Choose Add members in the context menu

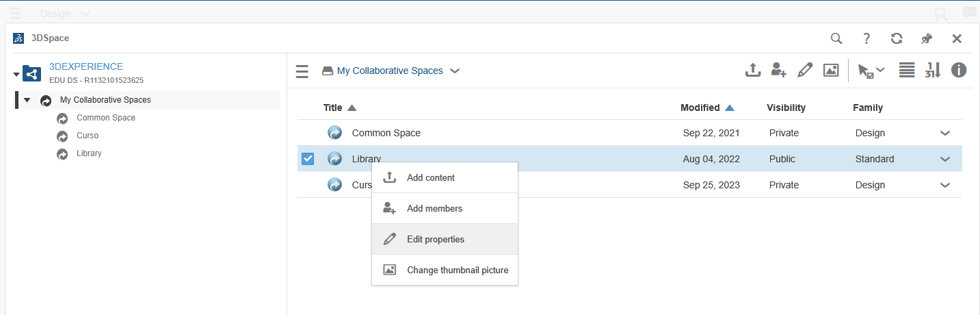point(445,208)
